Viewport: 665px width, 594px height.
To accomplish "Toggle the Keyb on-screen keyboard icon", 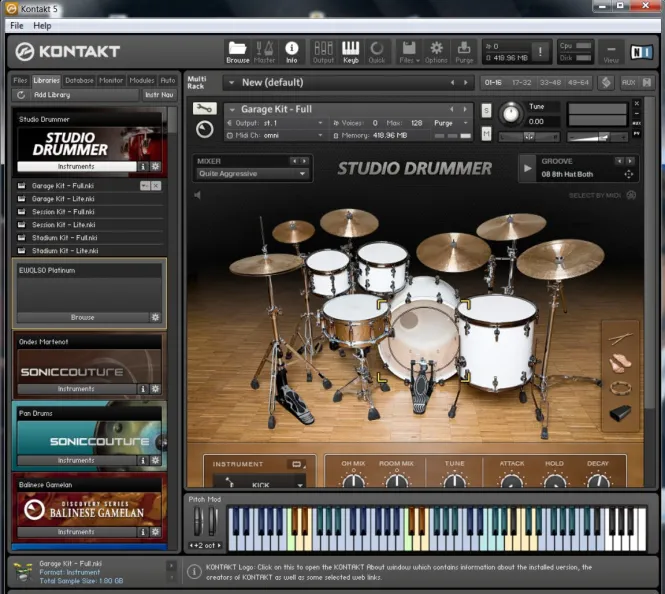I will click(x=351, y=52).
